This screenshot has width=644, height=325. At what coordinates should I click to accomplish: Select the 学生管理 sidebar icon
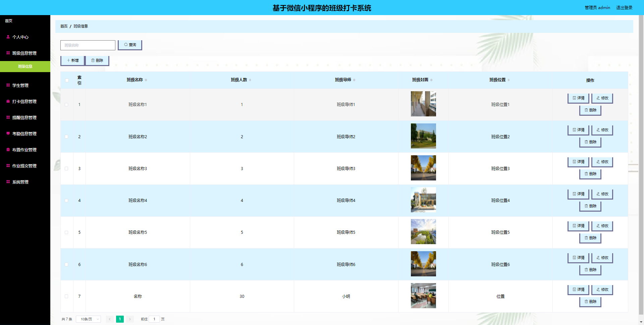7,85
